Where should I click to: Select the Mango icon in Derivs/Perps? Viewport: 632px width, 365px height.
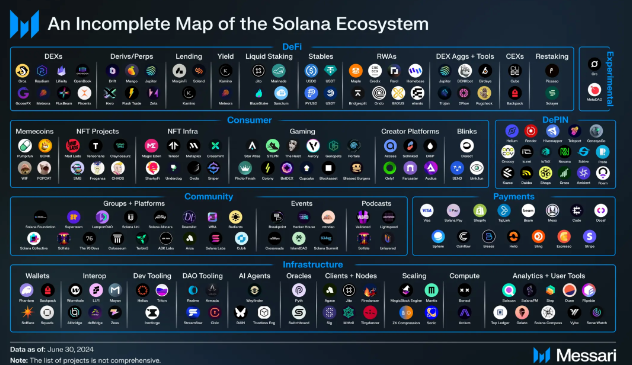[x=131, y=71]
